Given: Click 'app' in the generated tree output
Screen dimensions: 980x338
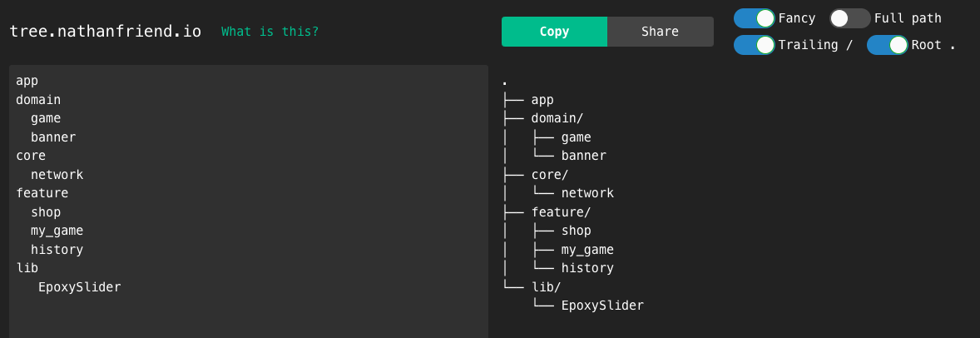Looking at the screenshot, I should 542,100.
